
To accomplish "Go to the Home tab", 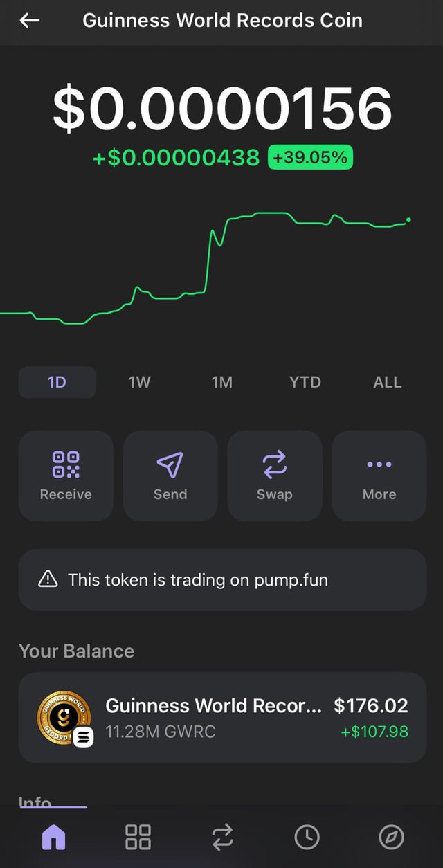I will point(54,838).
